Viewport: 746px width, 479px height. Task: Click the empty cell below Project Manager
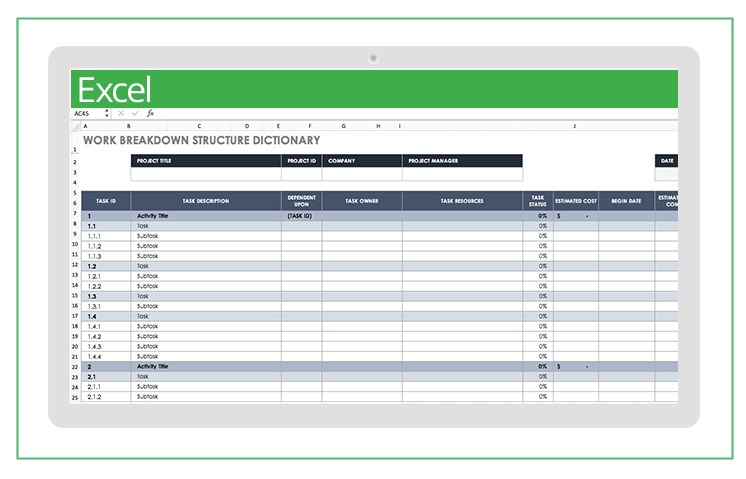click(462, 174)
